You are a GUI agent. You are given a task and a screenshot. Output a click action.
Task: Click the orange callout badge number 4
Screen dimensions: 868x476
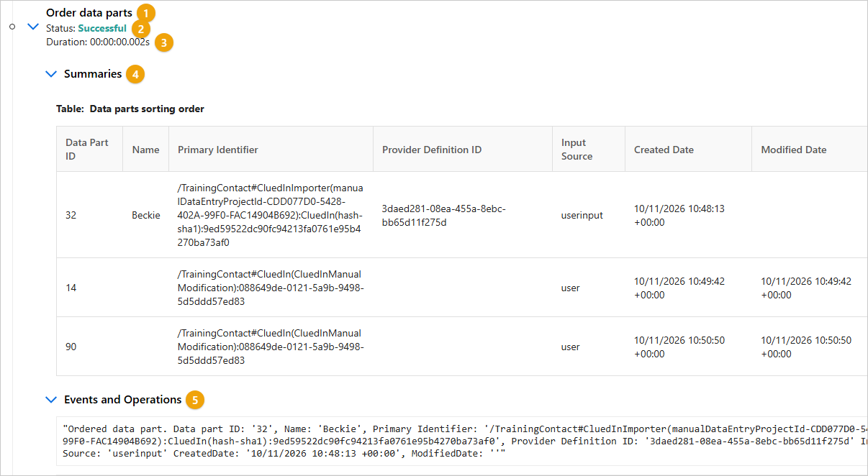(x=135, y=73)
